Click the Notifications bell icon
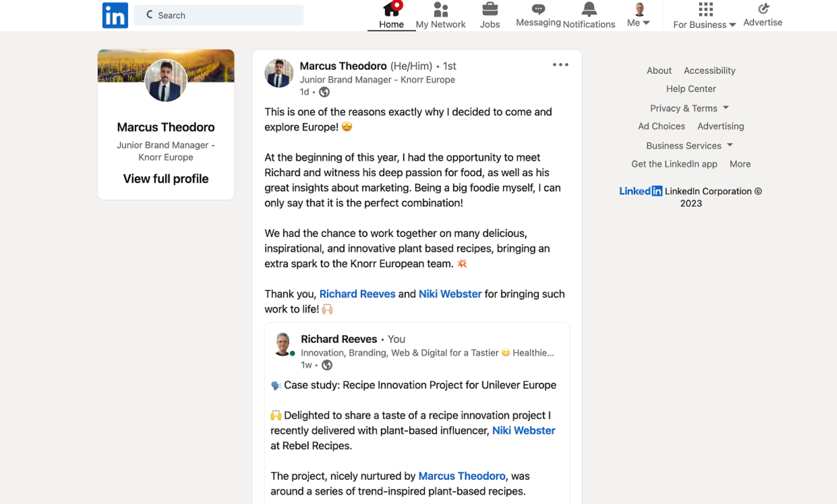The width and height of the screenshot is (837, 504). [589, 8]
